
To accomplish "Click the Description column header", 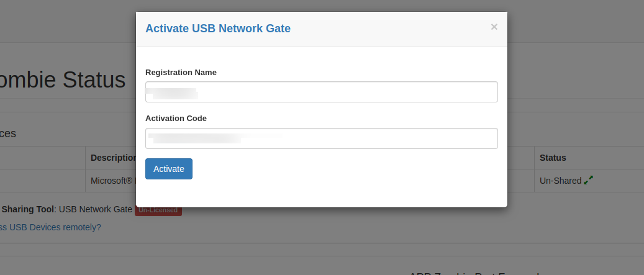I will pyautogui.click(x=114, y=158).
